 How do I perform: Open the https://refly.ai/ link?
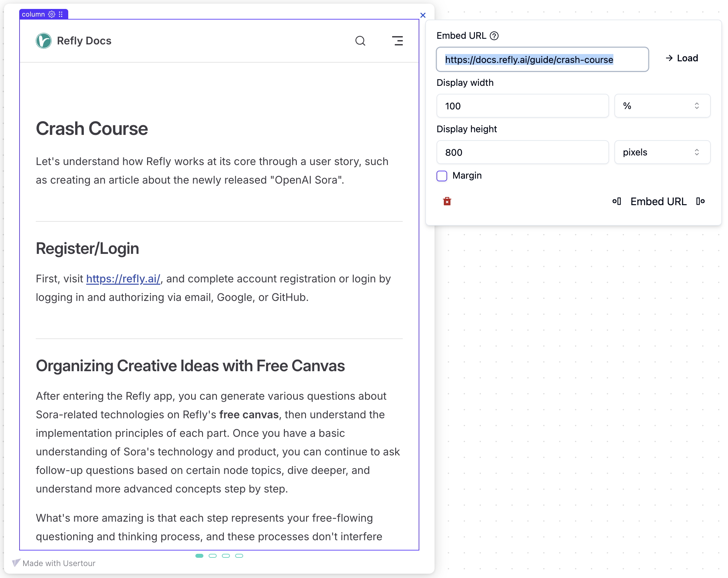(x=123, y=279)
